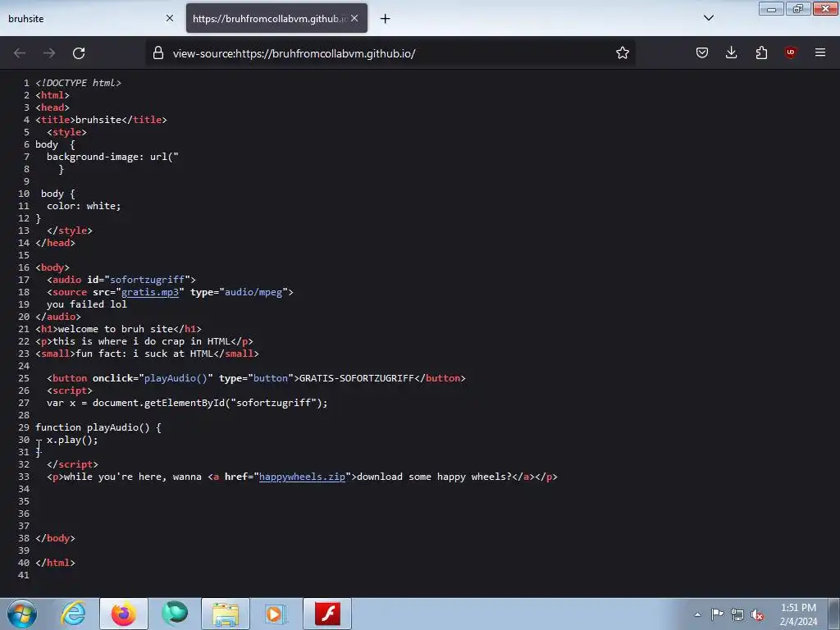
Task: Expand the list all tabs chevron
Action: (708, 18)
